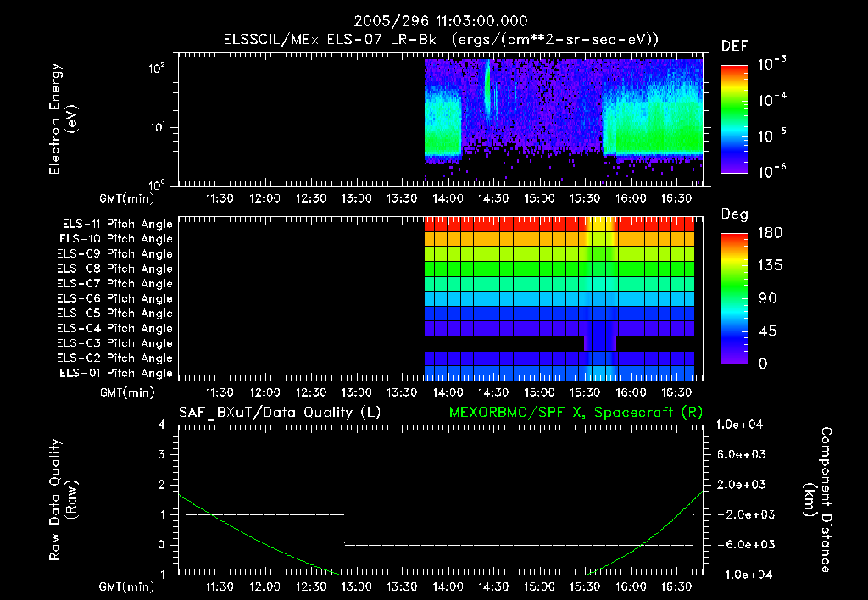Image resolution: width=868 pixels, height=600 pixels.
Task: Select the ELS-03 Pitch Angle row label
Action: [115, 343]
